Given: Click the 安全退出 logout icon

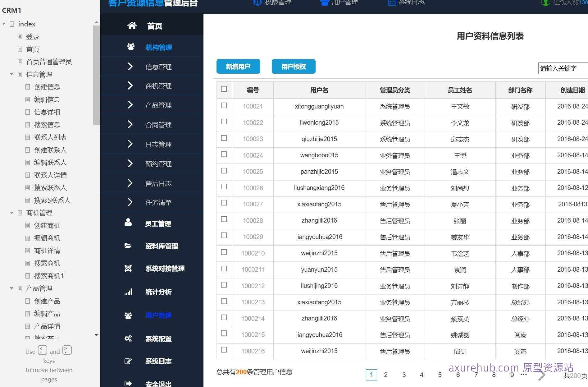Looking at the screenshot, I should [x=128, y=383].
